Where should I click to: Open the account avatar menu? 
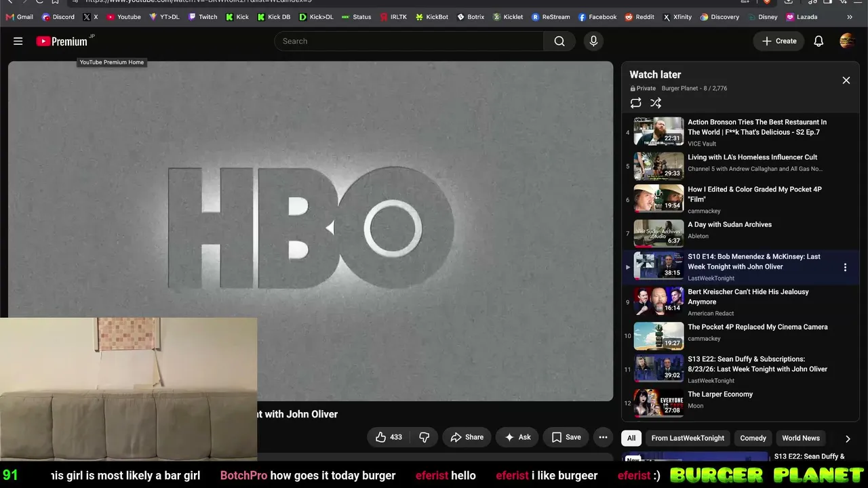847,41
